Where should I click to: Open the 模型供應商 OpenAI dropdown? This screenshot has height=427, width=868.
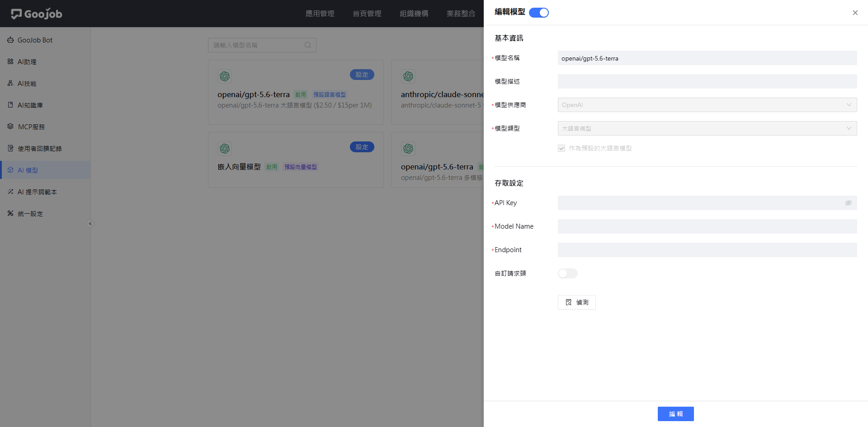708,105
